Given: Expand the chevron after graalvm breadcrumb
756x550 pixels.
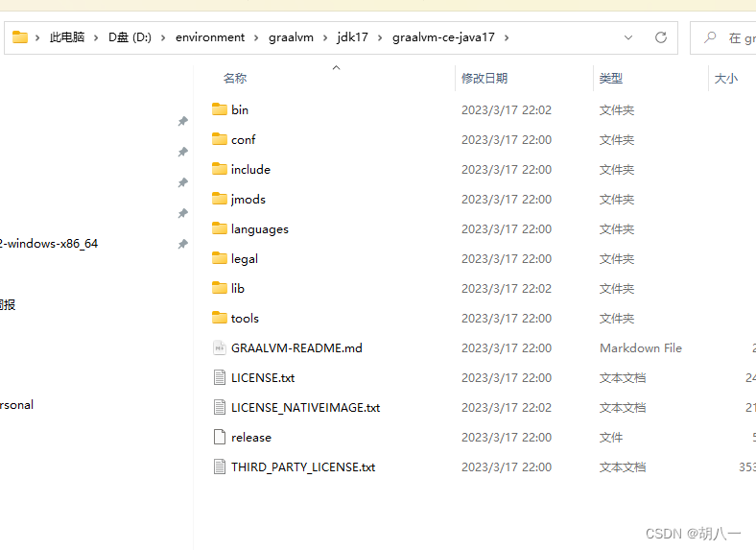Looking at the screenshot, I should pos(325,37).
